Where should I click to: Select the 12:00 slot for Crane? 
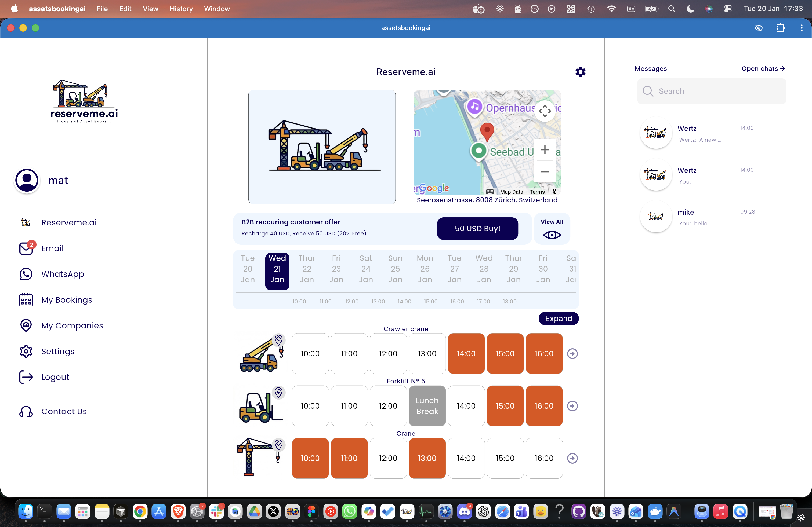point(388,458)
